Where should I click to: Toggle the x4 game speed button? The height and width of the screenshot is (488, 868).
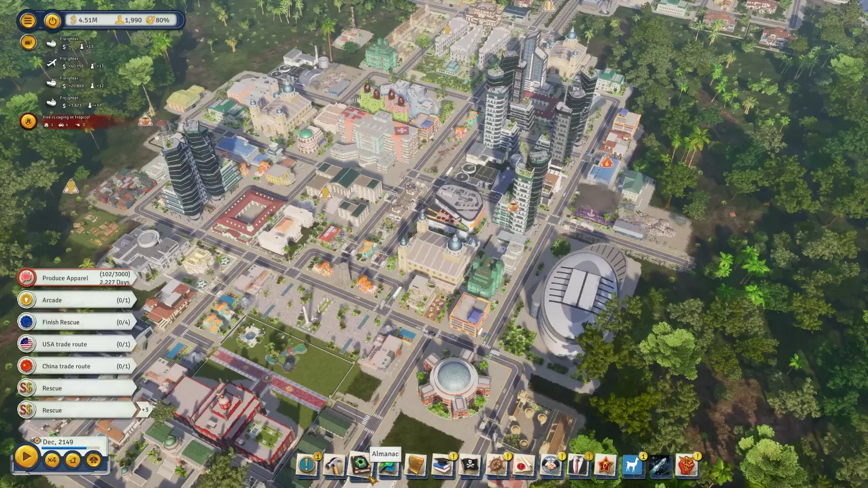click(52, 460)
